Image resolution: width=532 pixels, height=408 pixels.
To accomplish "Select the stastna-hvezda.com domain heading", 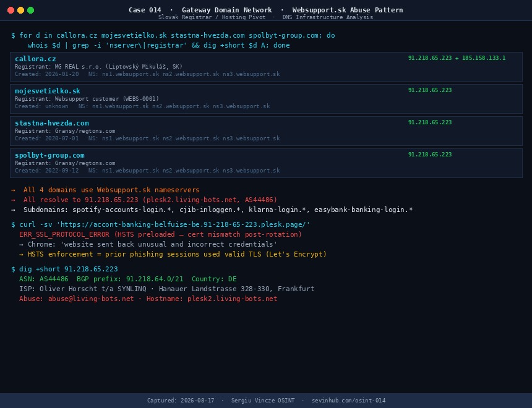I will tap(51, 123).
